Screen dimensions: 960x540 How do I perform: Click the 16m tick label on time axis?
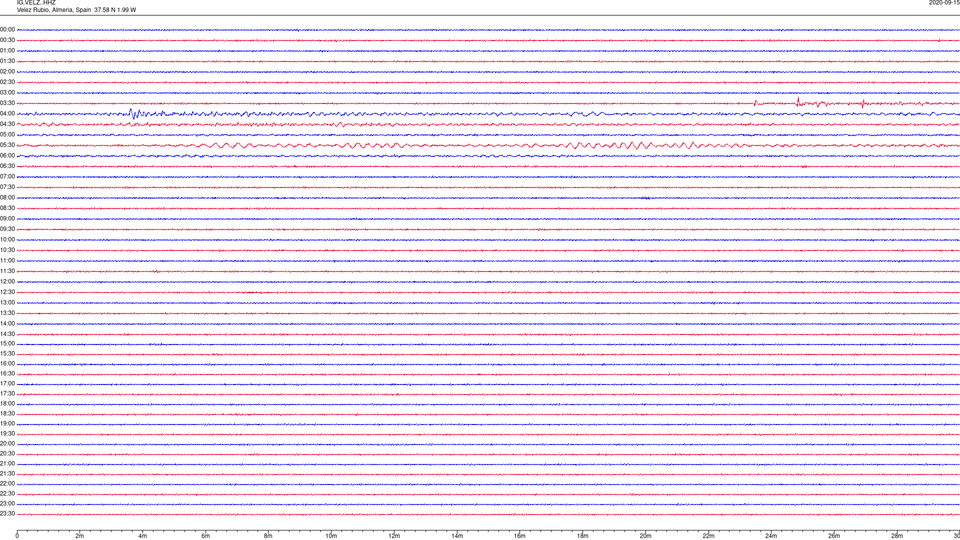coord(520,536)
